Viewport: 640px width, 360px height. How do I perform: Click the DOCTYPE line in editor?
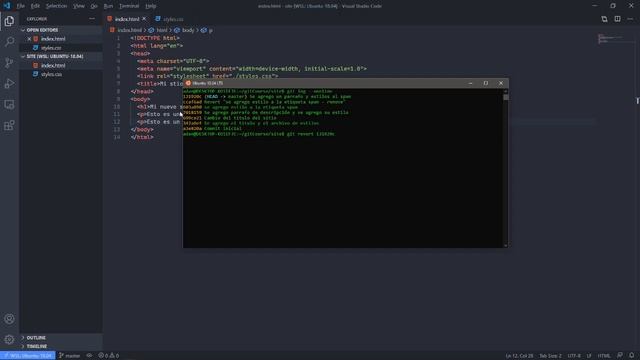pyautogui.click(x=155, y=38)
